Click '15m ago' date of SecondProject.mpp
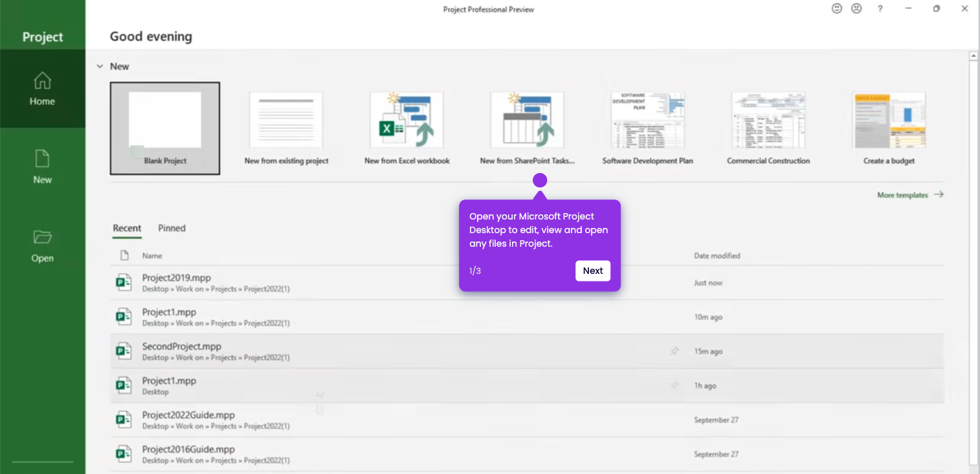This screenshot has height=474, width=980. tap(708, 352)
